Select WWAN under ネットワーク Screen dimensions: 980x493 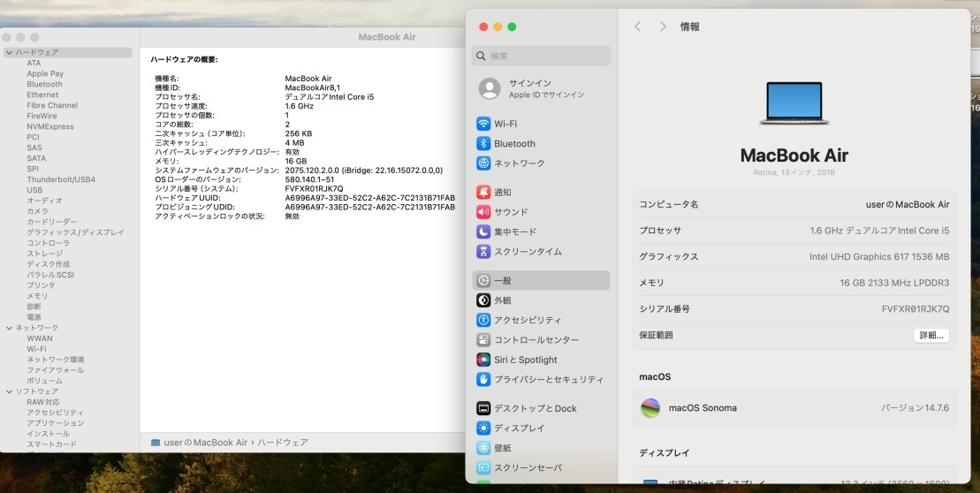click(x=40, y=338)
